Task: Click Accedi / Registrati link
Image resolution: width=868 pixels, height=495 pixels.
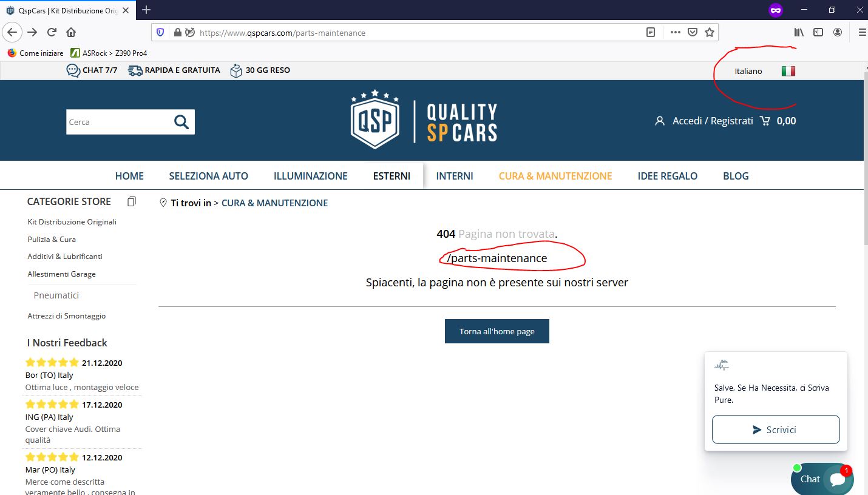Action: coord(713,121)
